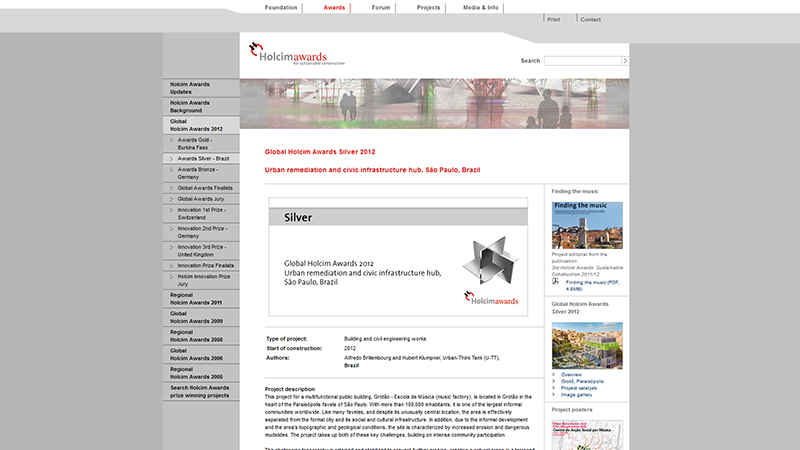Click the arrow bullet beside Image gallery
This screenshot has width=800, height=450.
554,393
